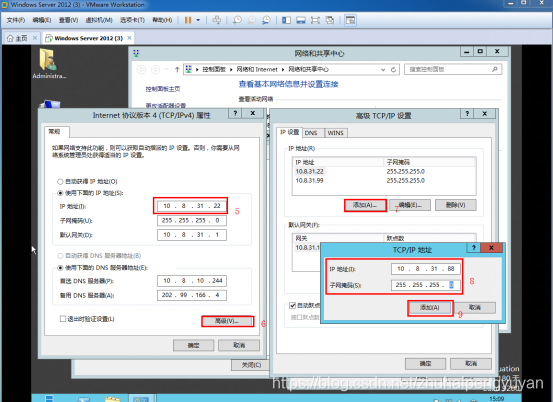The width and height of the screenshot is (553, 402).
Task: Click 首选 DNS 服务器 field 10.8.10.244
Action: pos(192,281)
